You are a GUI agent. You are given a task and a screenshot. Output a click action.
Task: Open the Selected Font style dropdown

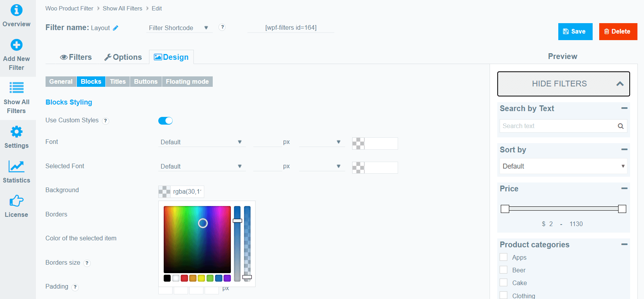pos(322,166)
